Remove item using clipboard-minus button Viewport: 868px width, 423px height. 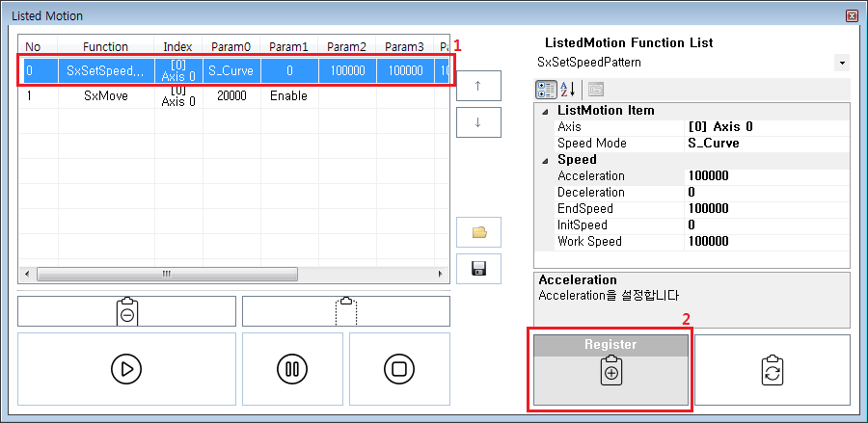click(126, 312)
